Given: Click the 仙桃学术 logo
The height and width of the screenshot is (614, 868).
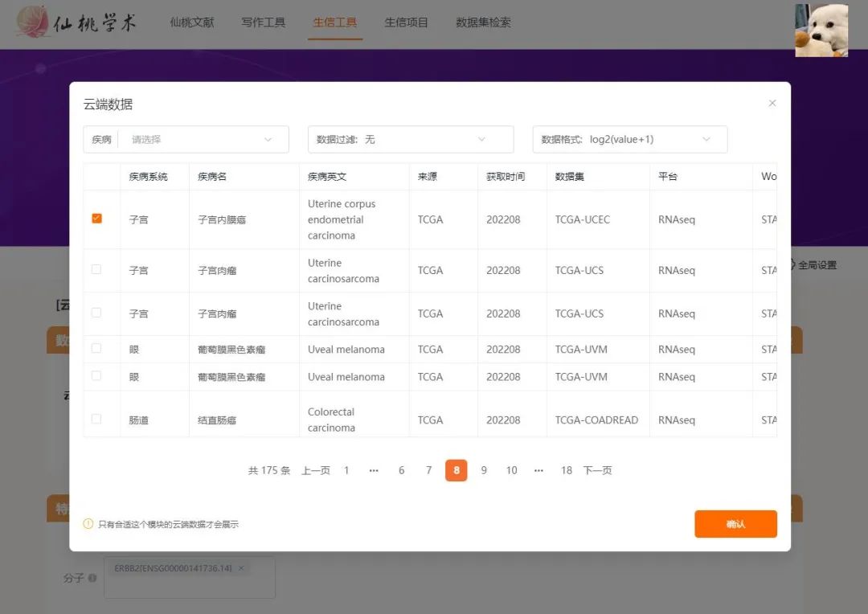Looking at the screenshot, I should [x=77, y=23].
